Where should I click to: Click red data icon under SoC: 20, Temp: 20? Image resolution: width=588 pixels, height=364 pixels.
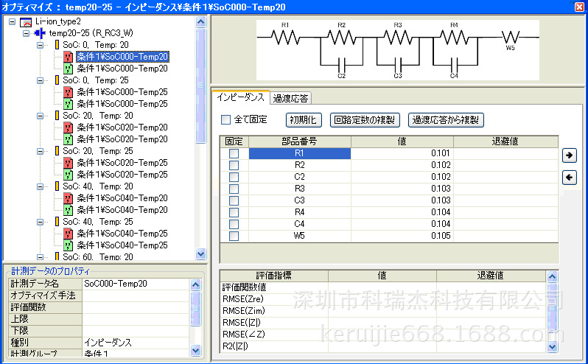pos(68,127)
